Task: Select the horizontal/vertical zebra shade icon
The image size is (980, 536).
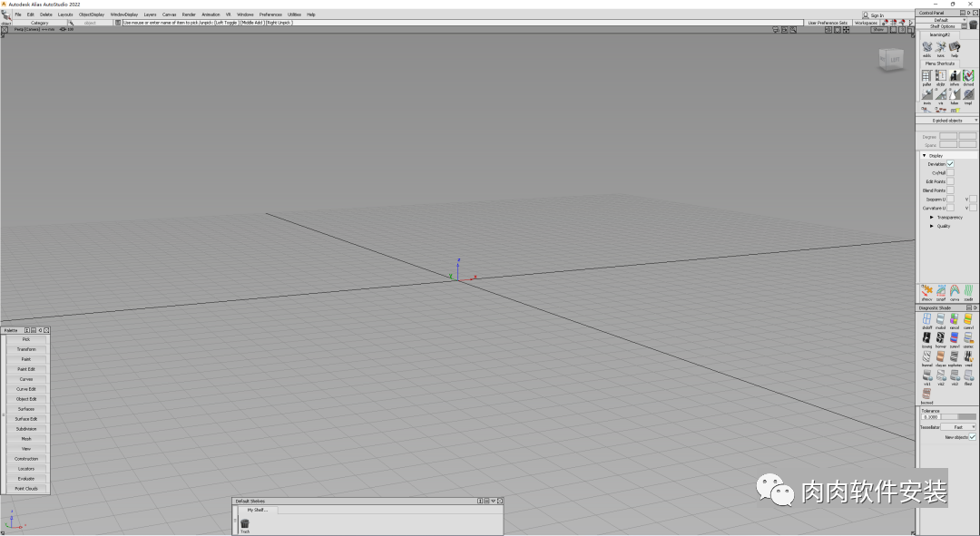Action: coord(941,337)
